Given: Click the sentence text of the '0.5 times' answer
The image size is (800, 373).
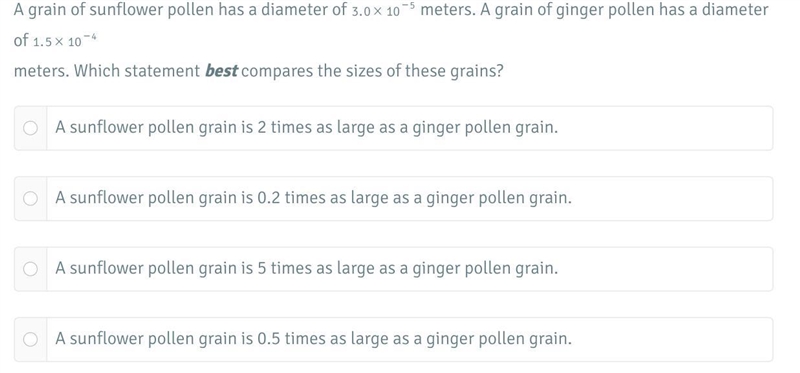Looking at the screenshot, I should pyautogui.click(x=314, y=339).
